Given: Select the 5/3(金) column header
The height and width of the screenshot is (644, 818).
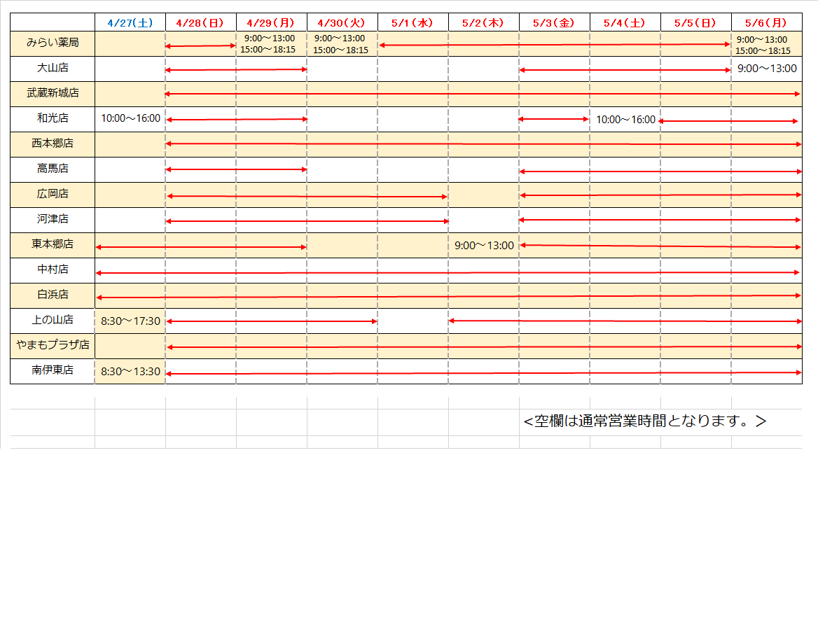Looking at the screenshot, I should [x=554, y=22].
